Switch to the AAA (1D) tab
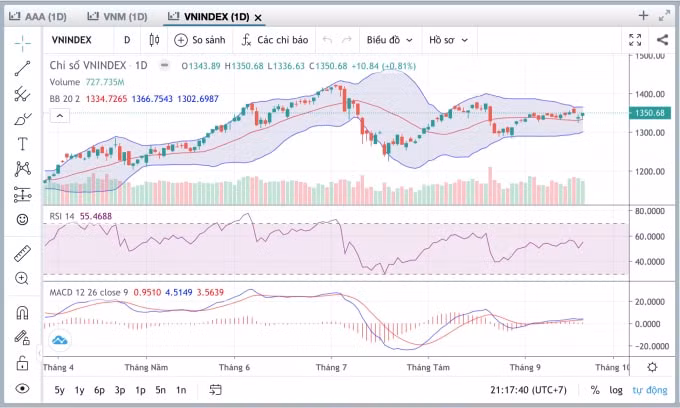Viewport: 680px width, 408px height. pos(38,17)
